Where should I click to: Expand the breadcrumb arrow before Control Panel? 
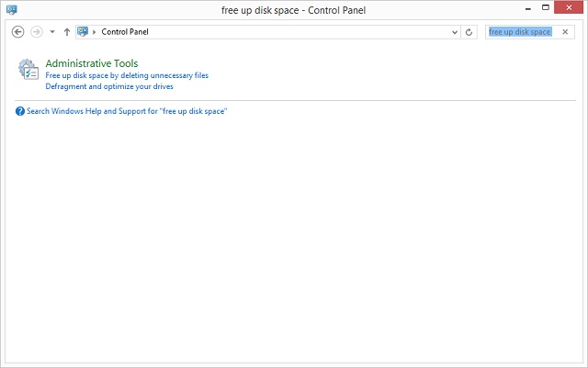coord(94,32)
